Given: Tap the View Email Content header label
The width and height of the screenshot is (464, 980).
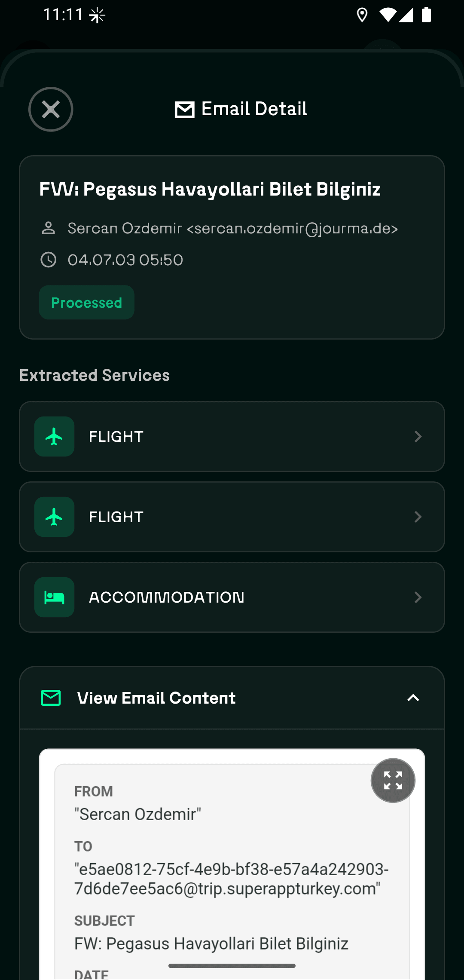Looking at the screenshot, I should pos(156,698).
